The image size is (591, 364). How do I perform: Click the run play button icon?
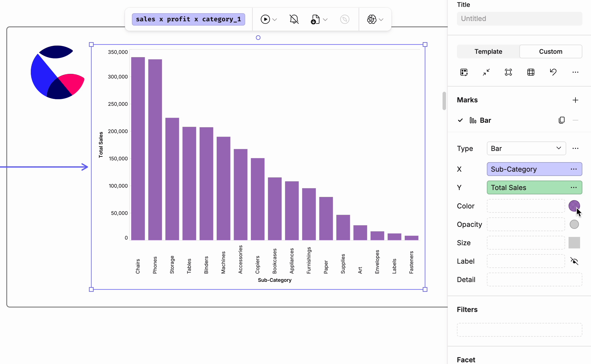point(265,19)
